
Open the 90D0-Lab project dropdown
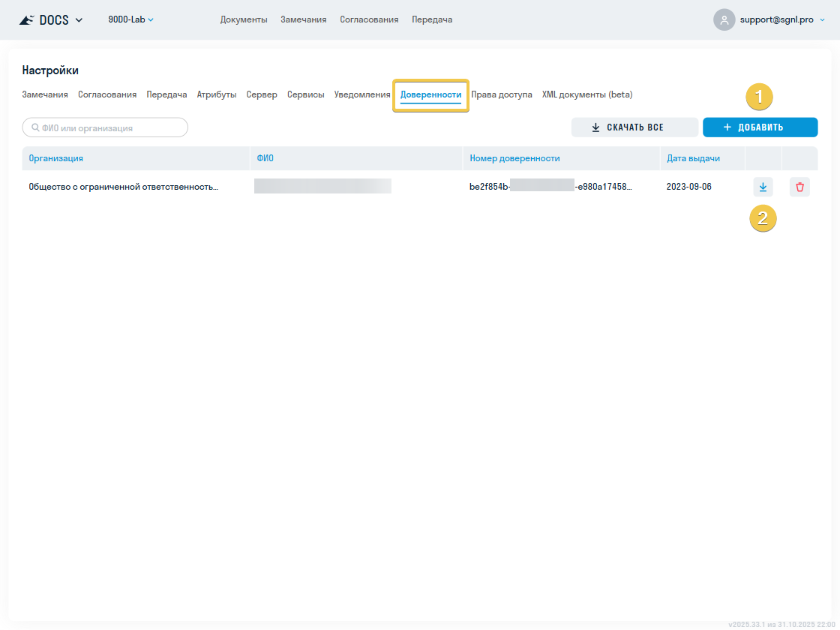click(130, 19)
